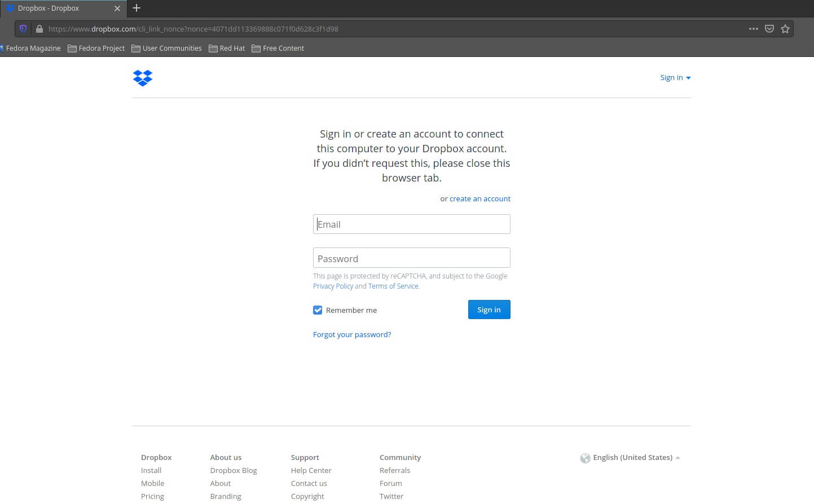Bookmark this page with star icon
Image resolution: width=814 pixels, height=504 pixels.
785,29
